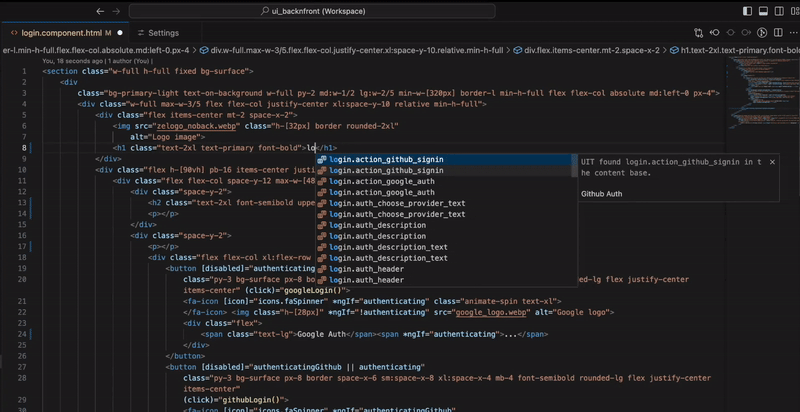Image resolution: width=800 pixels, height=412 pixels.
Task: Select breadcrumb div.flex.items-center.mt-2 segment
Action: pyautogui.click(x=592, y=50)
